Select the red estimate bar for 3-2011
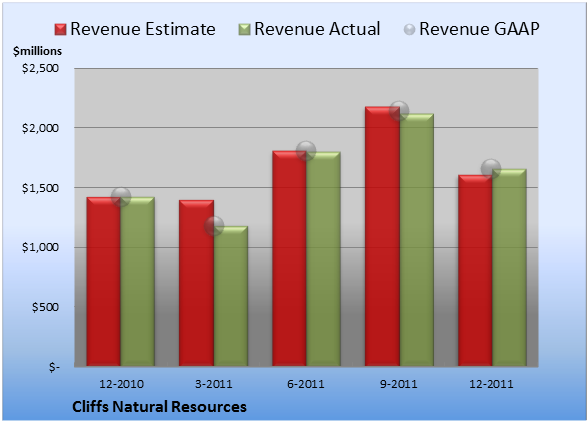 tap(196, 283)
